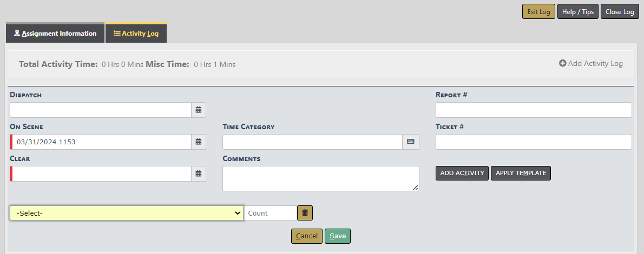Open Help / Tips
The height and width of the screenshot is (254, 644).
point(578,12)
